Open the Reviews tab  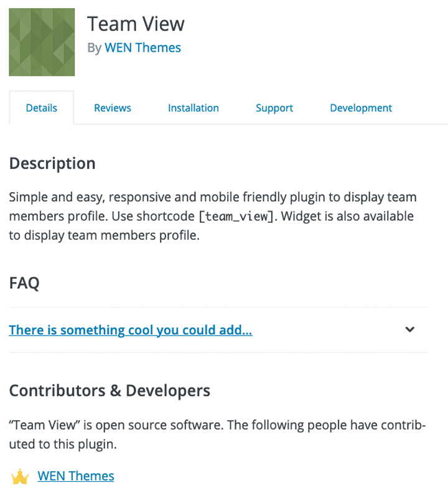click(113, 108)
